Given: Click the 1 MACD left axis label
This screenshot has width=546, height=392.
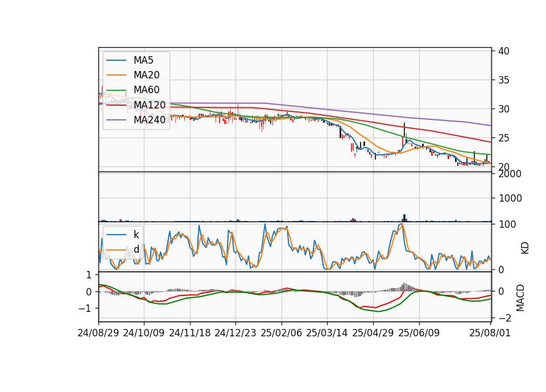Looking at the screenshot, I should 89,275.
